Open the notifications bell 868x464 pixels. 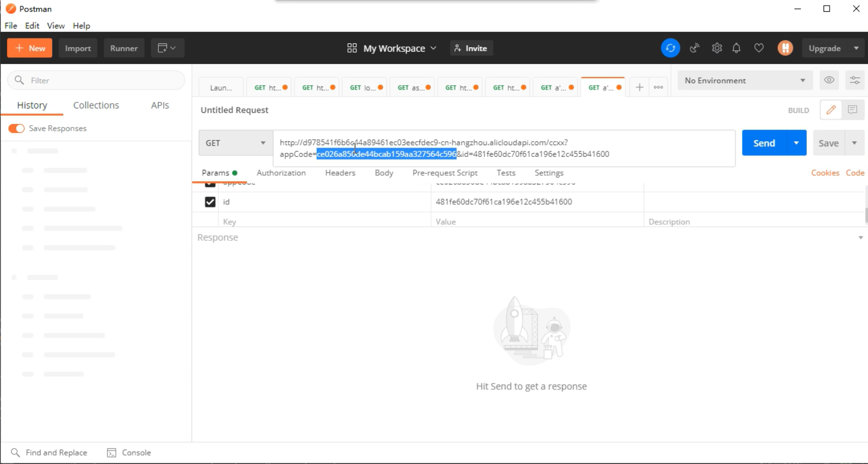(737, 48)
